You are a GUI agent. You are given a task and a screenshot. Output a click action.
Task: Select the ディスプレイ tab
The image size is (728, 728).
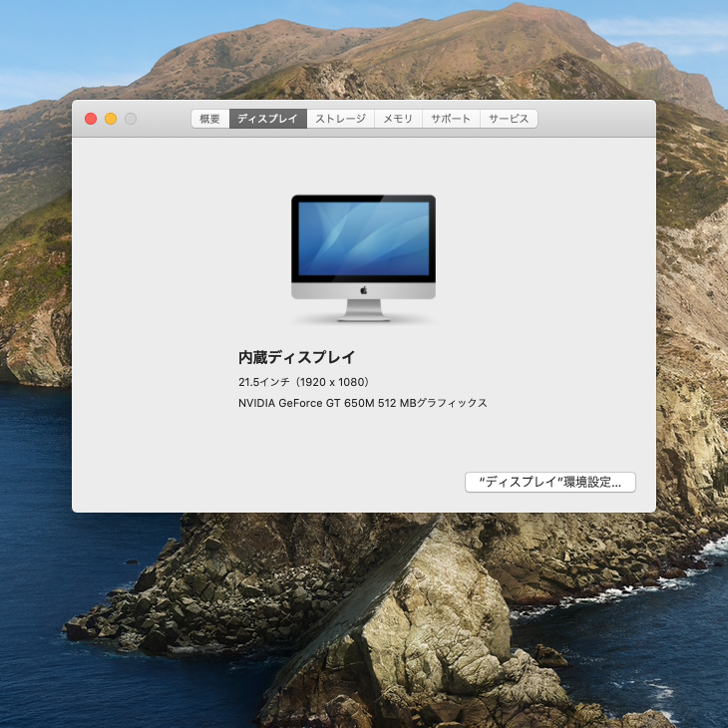(267, 119)
